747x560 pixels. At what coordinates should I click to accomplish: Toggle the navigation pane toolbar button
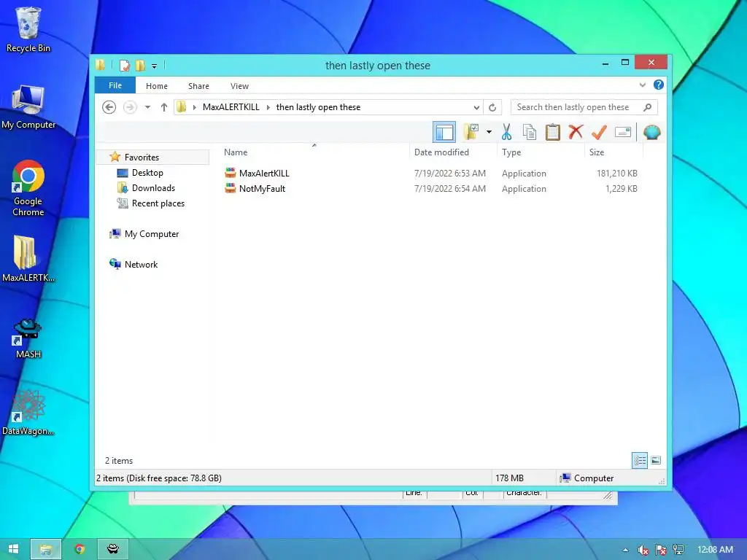tap(444, 132)
